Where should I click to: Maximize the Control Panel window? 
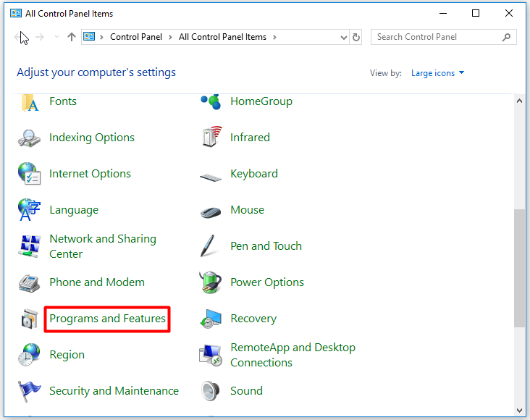(x=476, y=13)
